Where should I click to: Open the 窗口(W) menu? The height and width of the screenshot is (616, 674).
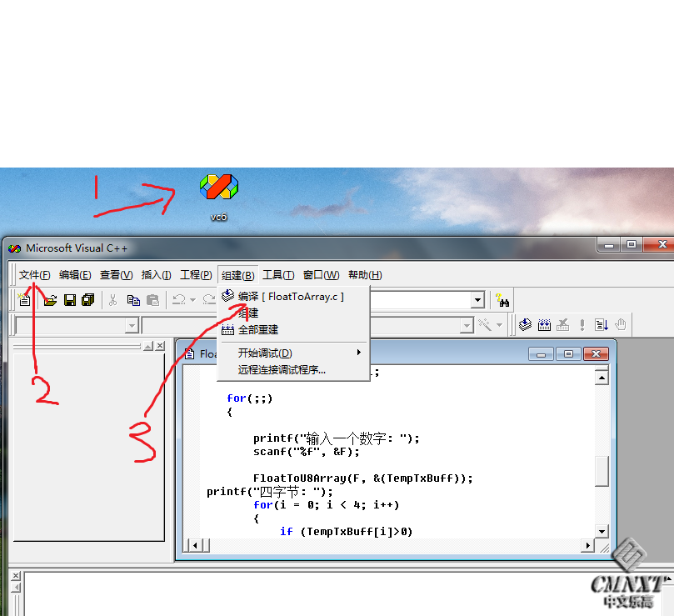pos(321,275)
